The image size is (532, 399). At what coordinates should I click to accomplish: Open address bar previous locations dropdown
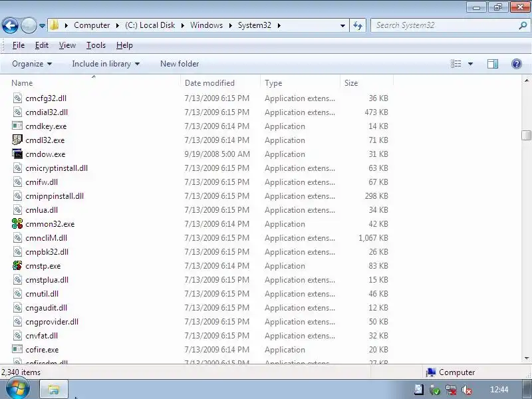[x=342, y=26]
